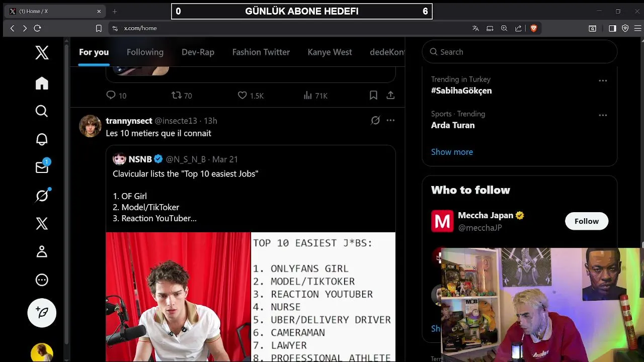Open NSNB quoted account name

[x=140, y=159]
